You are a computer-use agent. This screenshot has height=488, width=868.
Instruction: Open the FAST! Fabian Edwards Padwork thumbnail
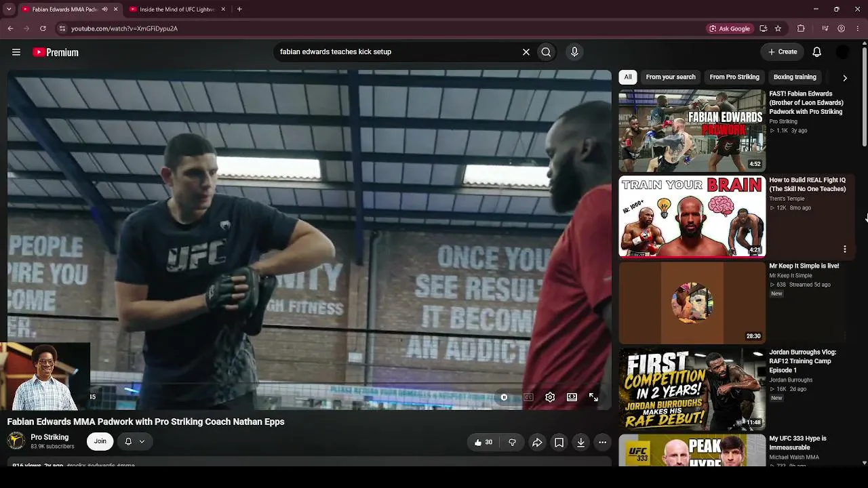(692, 130)
